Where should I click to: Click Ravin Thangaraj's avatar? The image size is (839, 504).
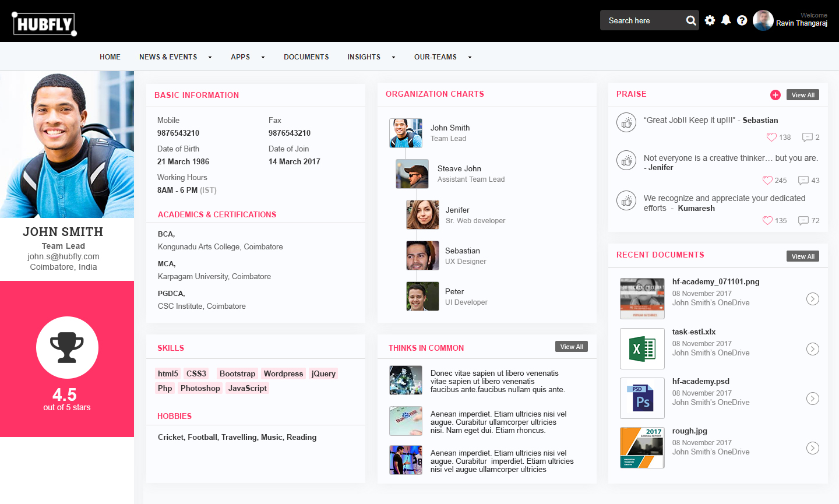tap(763, 20)
